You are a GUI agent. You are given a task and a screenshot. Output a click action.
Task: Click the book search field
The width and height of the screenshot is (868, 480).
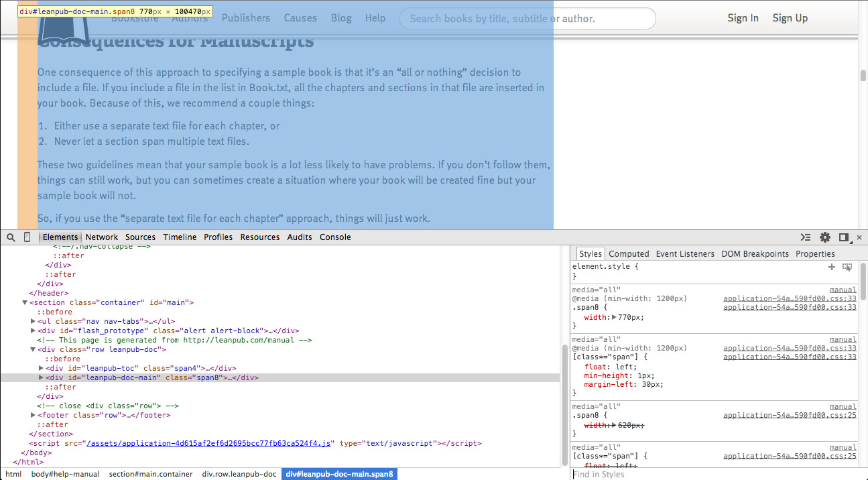click(528, 18)
